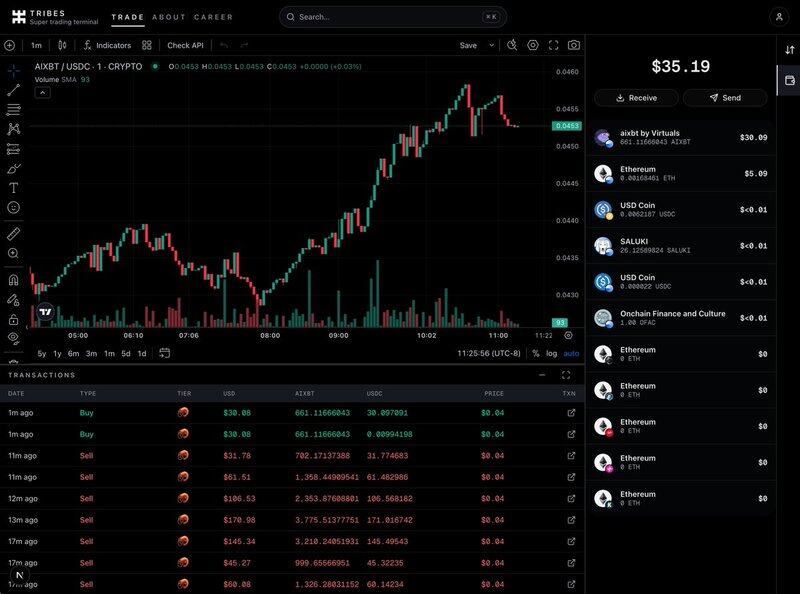Collapse the chart legend chevron
The height and width of the screenshot is (594, 800).
(x=42, y=92)
